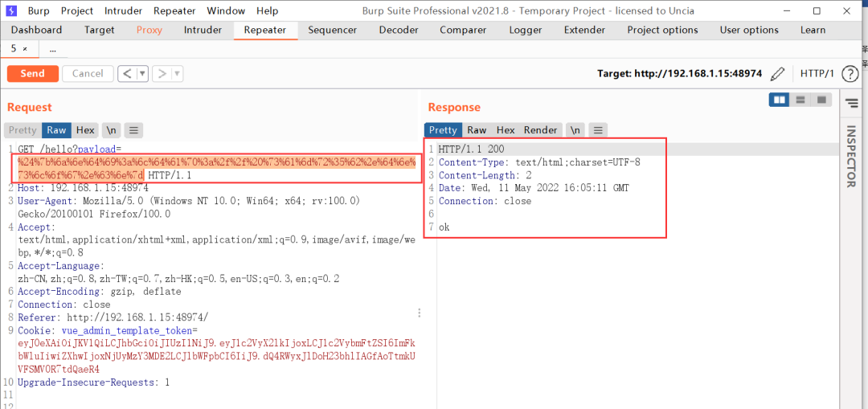Open Request options hamburger menu icon
This screenshot has width=868, height=409.
(133, 130)
